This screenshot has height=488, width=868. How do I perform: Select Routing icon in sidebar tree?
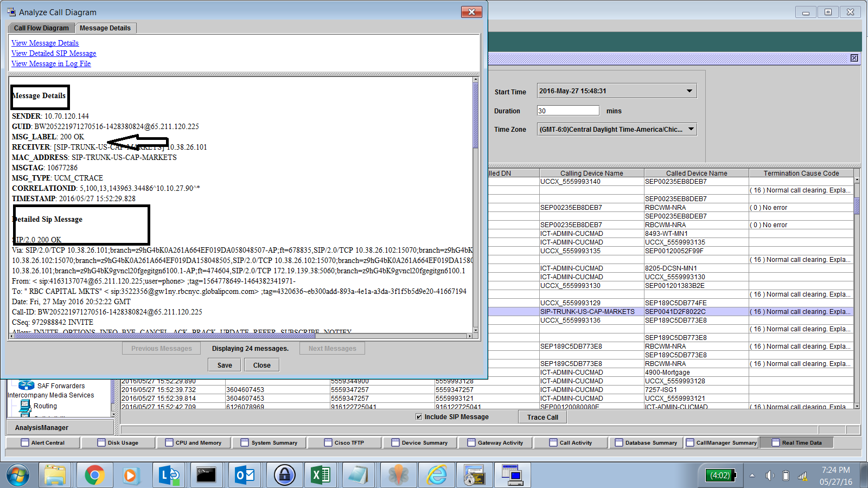[x=25, y=407]
